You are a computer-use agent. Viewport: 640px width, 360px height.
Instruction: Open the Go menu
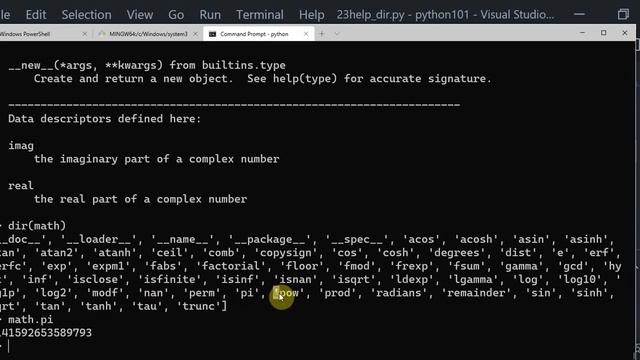click(176, 15)
